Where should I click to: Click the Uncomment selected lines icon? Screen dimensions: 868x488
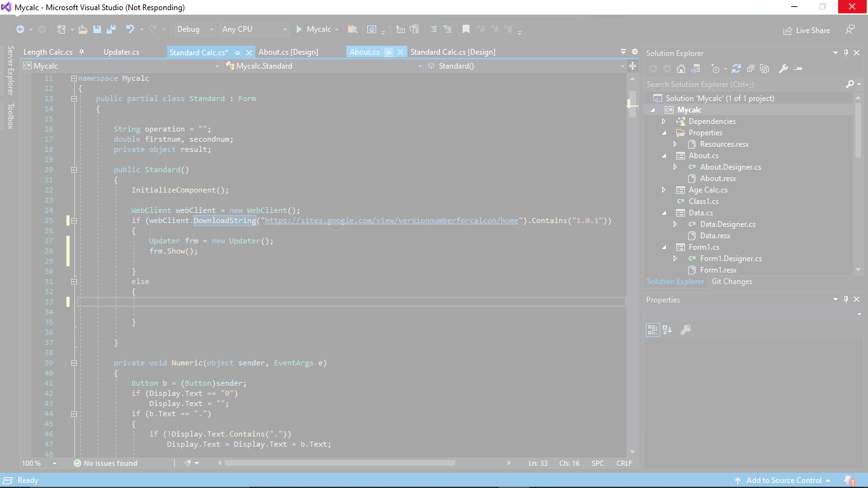coord(447,29)
